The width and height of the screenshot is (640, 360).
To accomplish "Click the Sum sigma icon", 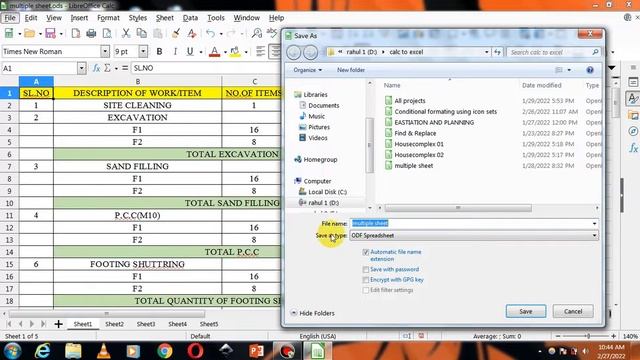I will (x=107, y=68).
